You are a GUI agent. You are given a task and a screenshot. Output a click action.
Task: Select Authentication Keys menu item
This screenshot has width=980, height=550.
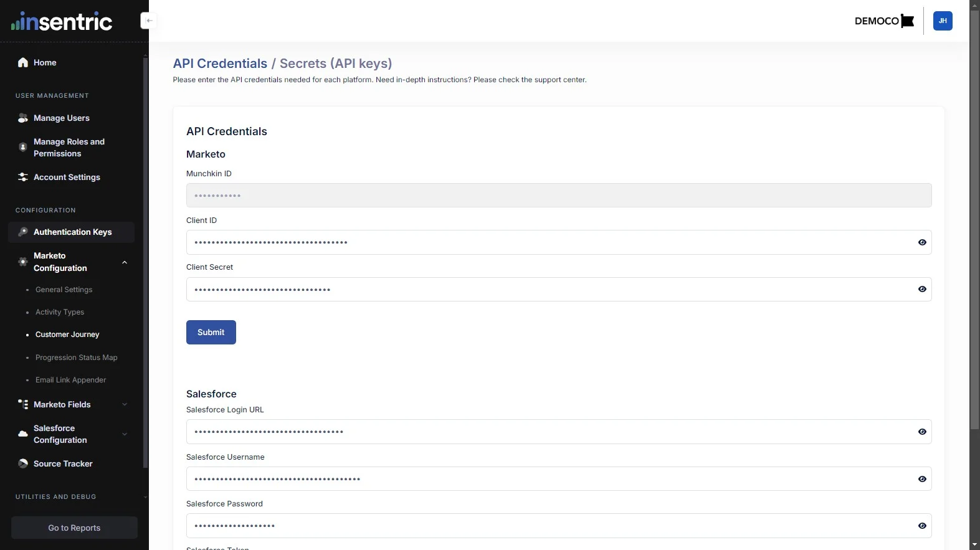click(x=72, y=232)
